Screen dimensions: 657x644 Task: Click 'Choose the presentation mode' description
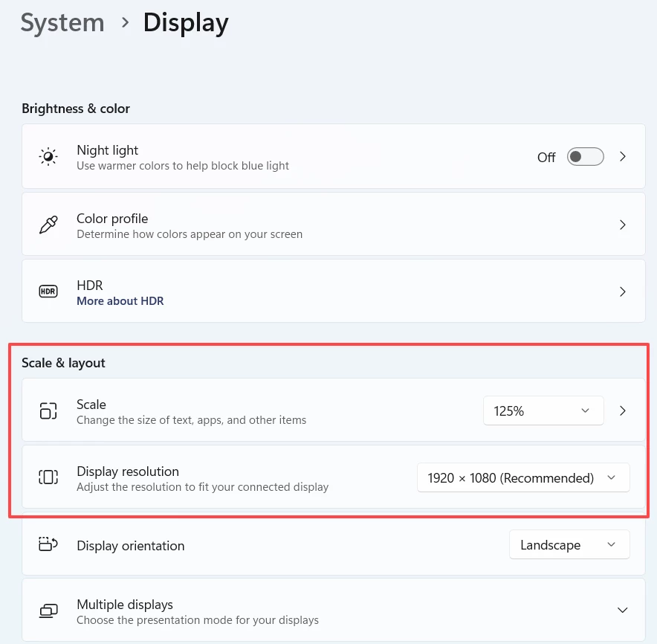tap(198, 620)
